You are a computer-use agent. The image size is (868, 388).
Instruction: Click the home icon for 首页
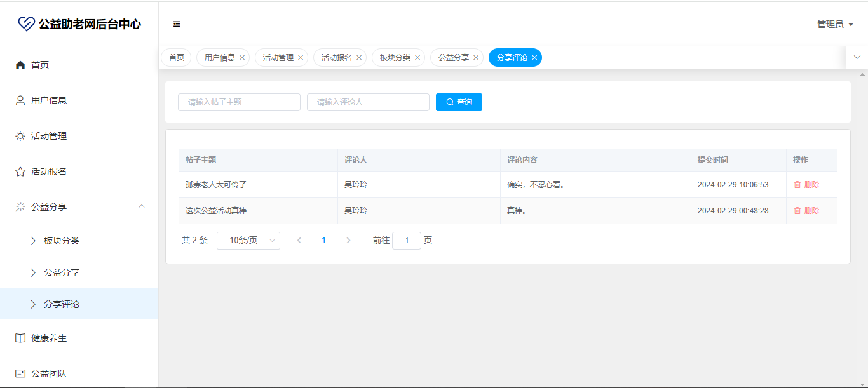[x=20, y=65]
